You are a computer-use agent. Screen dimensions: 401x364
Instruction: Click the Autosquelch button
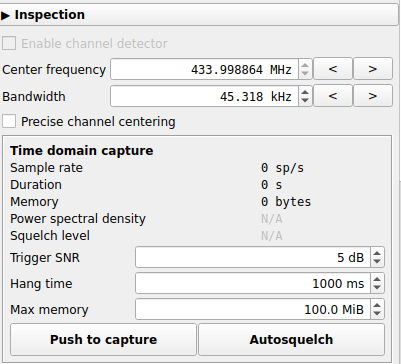click(x=291, y=339)
